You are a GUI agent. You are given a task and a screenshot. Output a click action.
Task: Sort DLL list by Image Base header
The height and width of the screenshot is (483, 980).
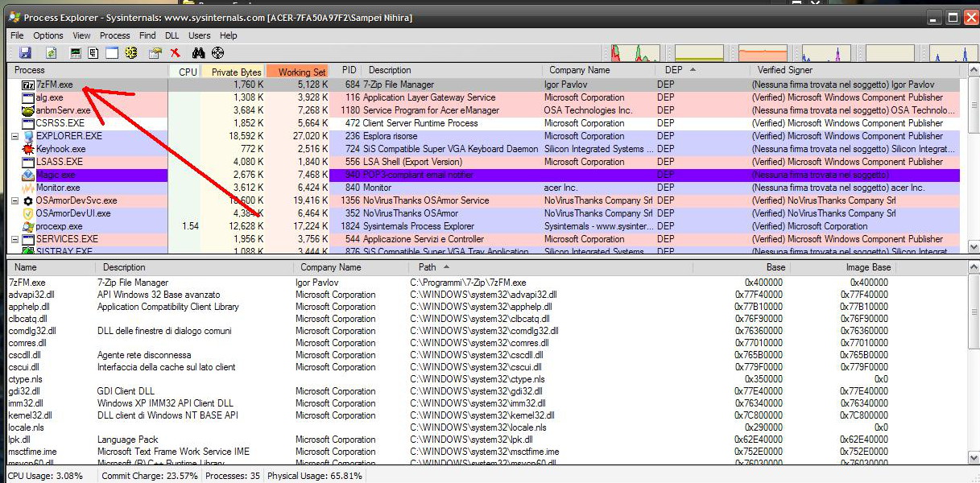click(843, 267)
